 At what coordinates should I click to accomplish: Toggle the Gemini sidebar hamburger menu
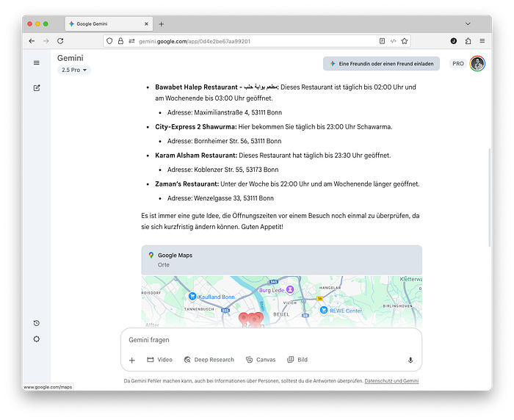click(x=37, y=62)
